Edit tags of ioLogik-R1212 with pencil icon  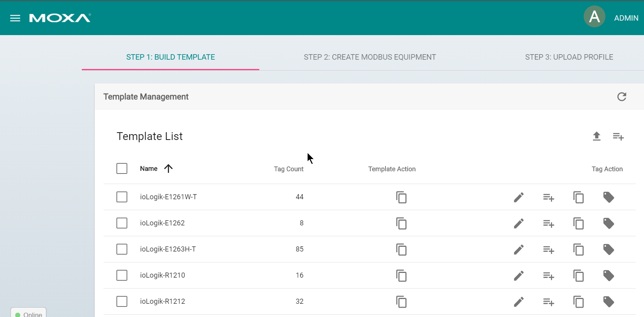[x=519, y=302]
